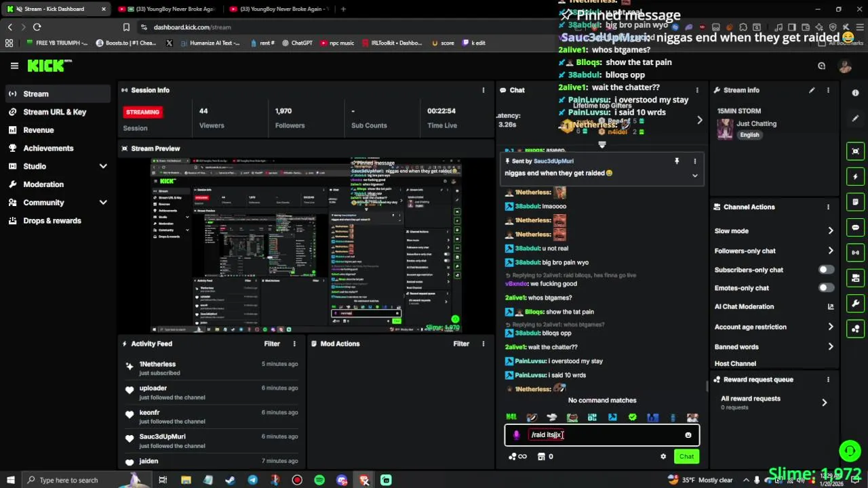The height and width of the screenshot is (488, 868).
Task: Click the green headset support button
Action: click(850, 450)
